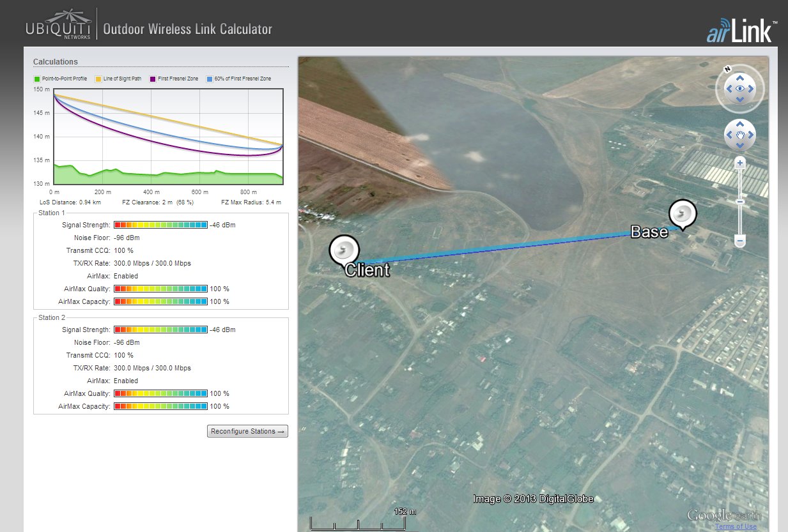The height and width of the screenshot is (532, 788).
Task: Click the purple First Fresnel Zone swatch
Action: pos(153,79)
